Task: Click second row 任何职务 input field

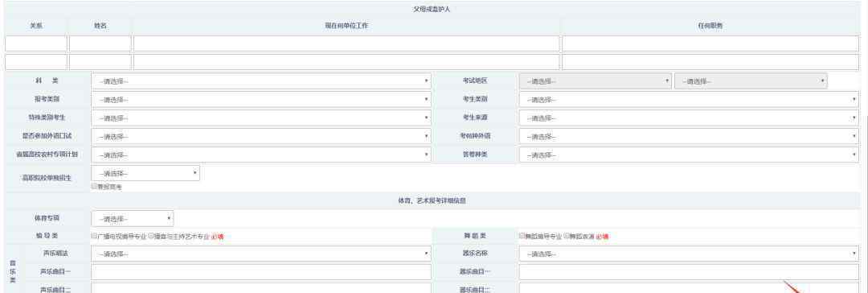Action: coord(710,62)
